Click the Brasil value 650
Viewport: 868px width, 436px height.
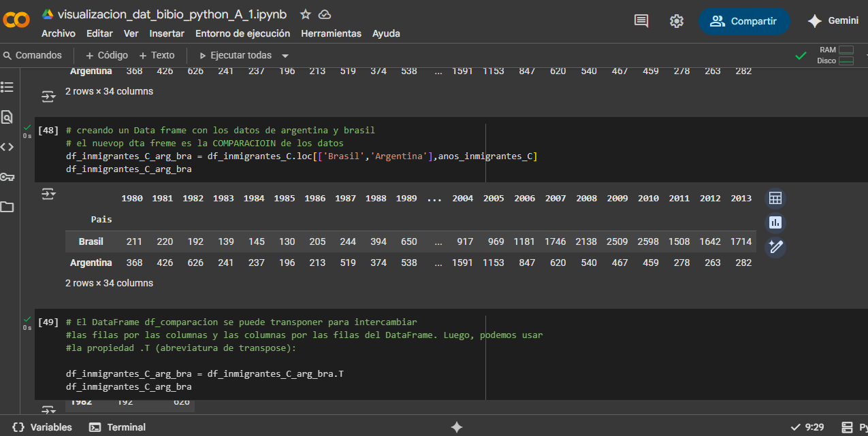409,241
